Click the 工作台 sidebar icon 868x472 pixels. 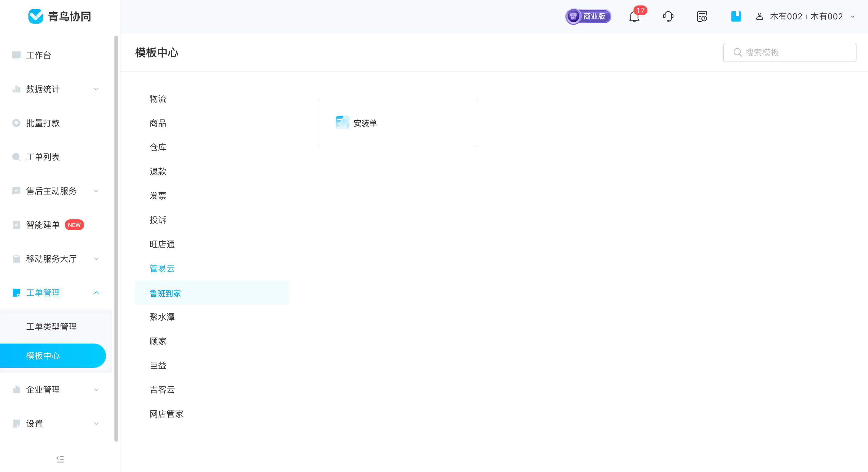pos(16,55)
